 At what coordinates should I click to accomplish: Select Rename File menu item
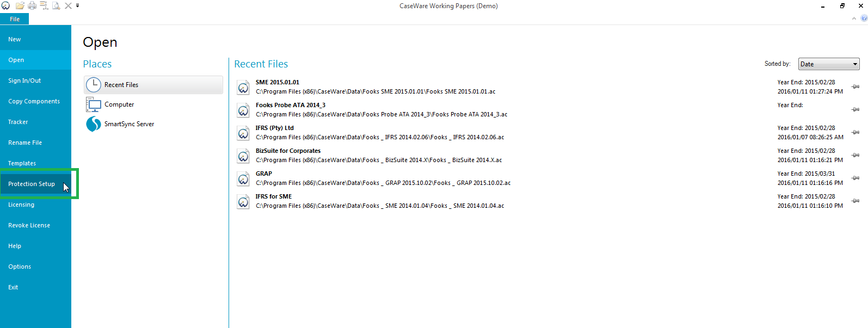pyautogui.click(x=35, y=143)
